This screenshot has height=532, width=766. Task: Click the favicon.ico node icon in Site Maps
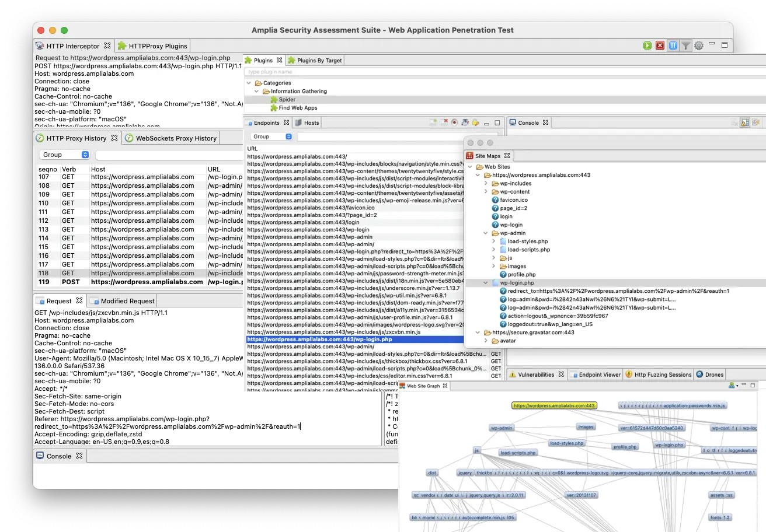tap(495, 200)
